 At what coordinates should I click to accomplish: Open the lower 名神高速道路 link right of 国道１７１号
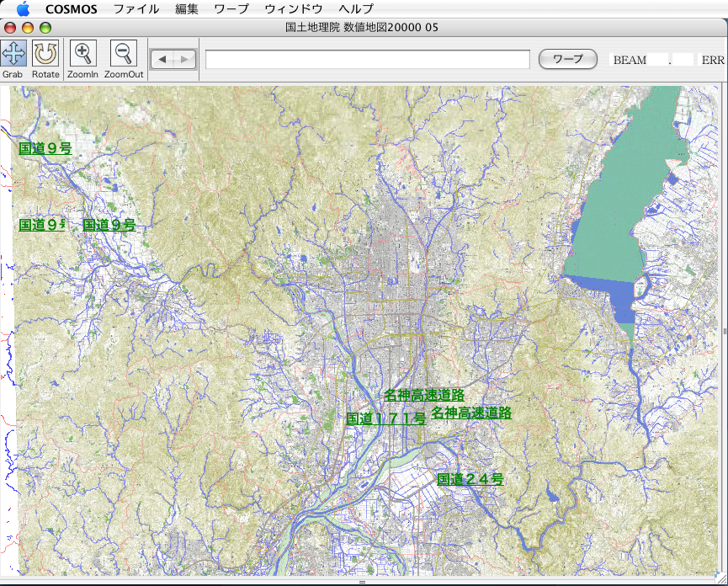click(x=471, y=413)
